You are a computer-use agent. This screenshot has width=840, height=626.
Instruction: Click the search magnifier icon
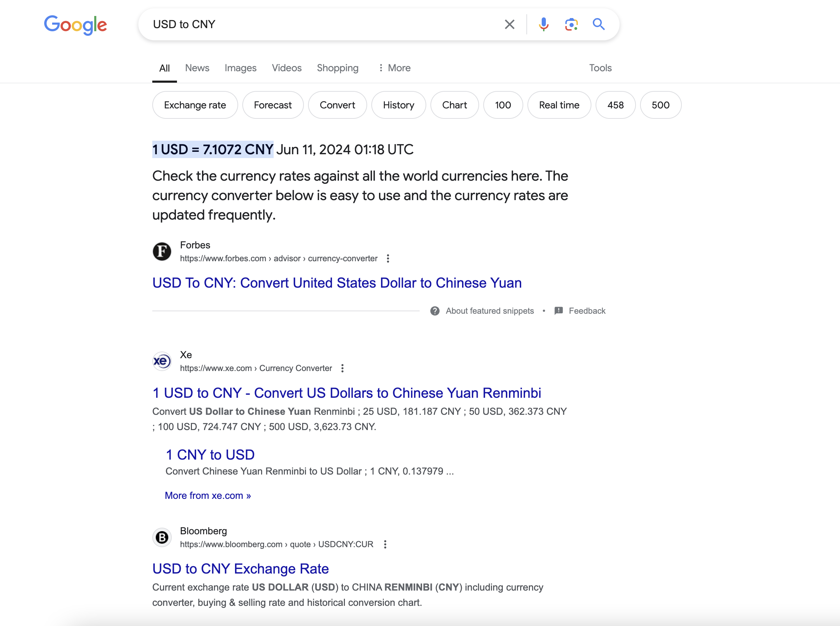(x=598, y=24)
